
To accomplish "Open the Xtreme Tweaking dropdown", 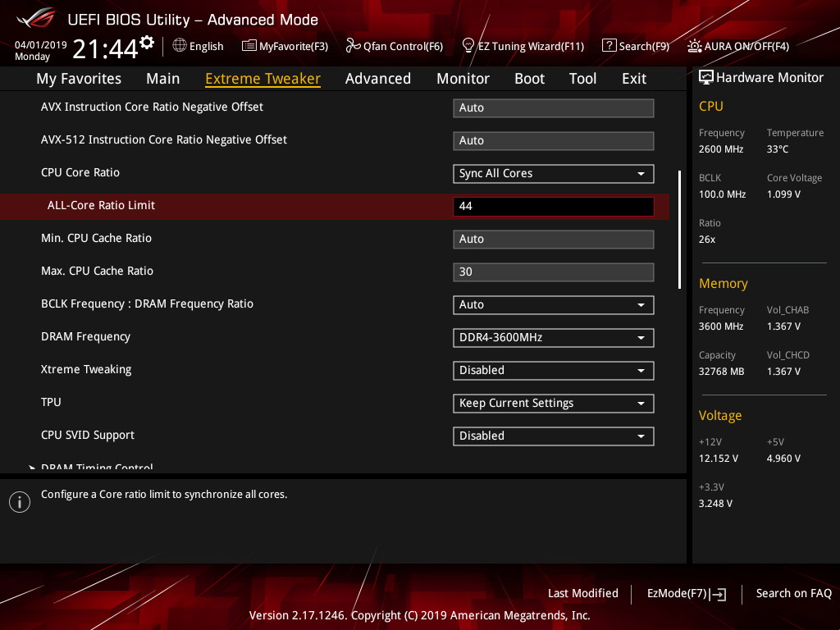I will click(554, 370).
